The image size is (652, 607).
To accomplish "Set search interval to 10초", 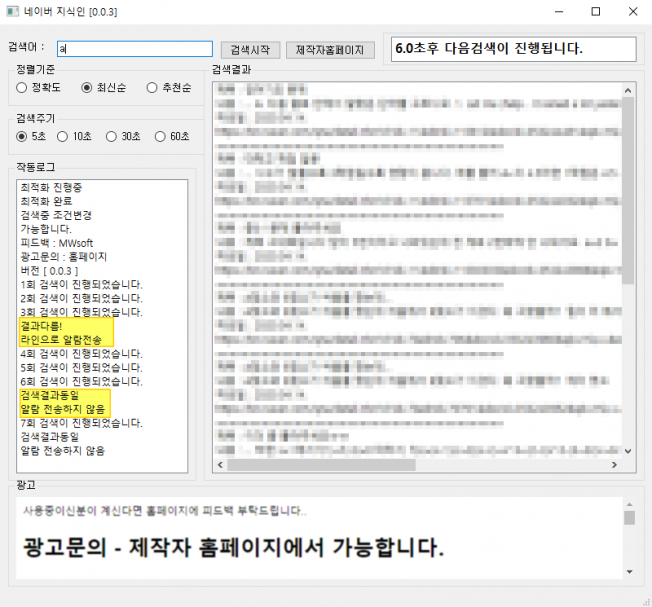I will click(63, 136).
